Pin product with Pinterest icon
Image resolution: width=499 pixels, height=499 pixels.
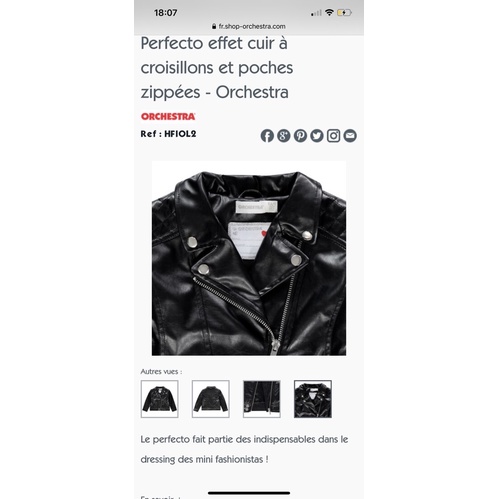(x=300, y=136)
